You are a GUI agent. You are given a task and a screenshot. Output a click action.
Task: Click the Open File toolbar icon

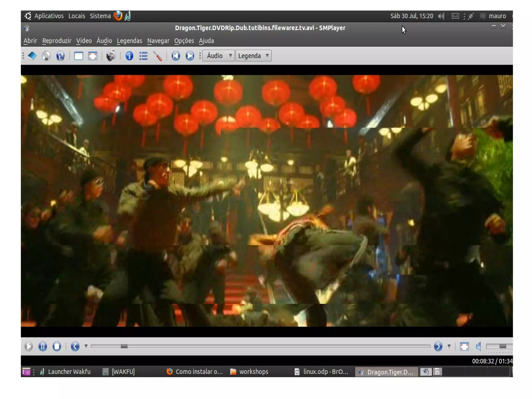[x=32, y=56]
